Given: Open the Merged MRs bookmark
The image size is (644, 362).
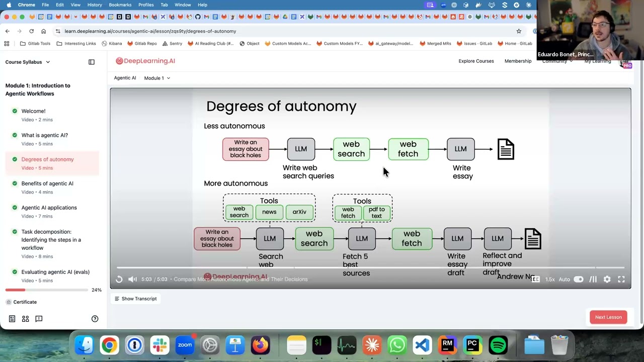Looking at the screenshot, I should [x=435, y=44].
